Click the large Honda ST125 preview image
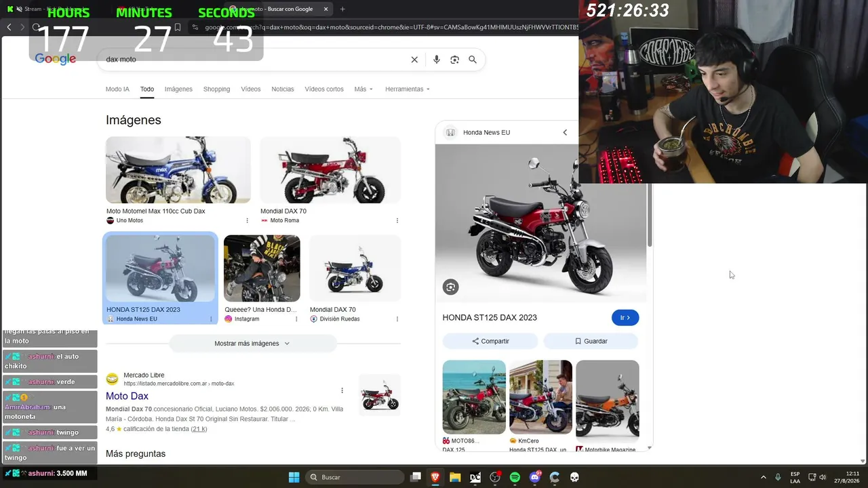 click(540, 223)
